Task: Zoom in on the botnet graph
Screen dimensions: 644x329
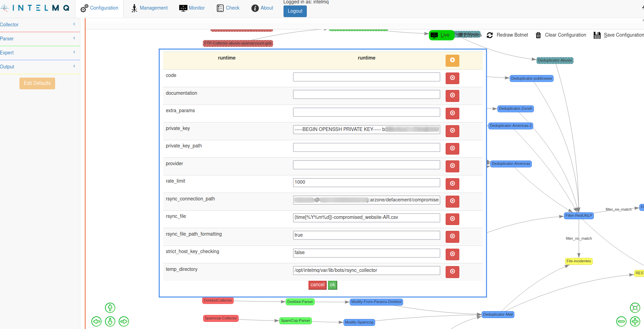Action: click(x=635, y=321)
